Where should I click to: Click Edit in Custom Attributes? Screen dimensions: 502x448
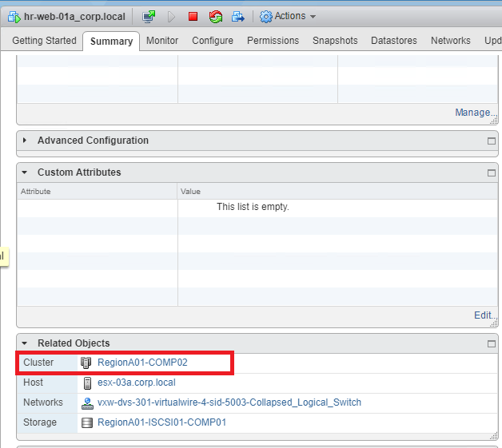click(x=483, y=315)
